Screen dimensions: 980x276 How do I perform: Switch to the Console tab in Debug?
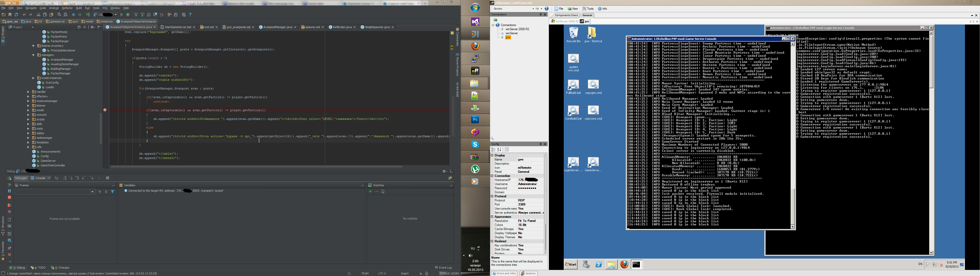pyautogui.click(x=40, y=178)
